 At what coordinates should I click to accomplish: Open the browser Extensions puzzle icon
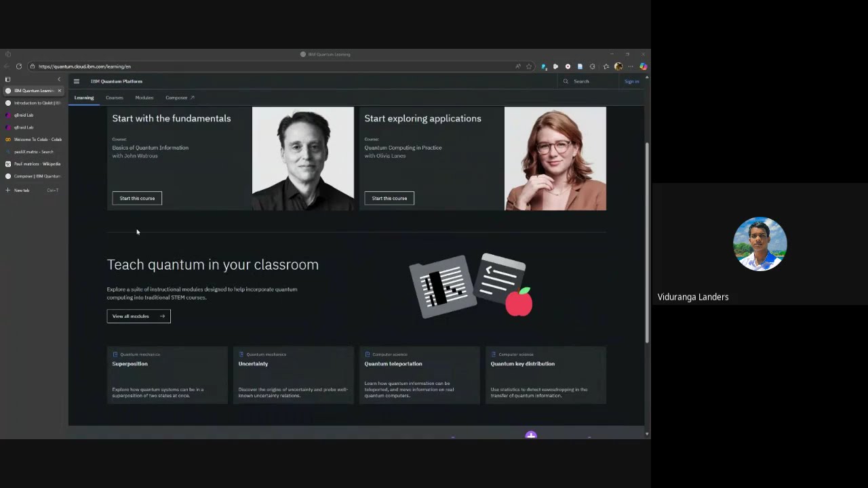(593, 66)
